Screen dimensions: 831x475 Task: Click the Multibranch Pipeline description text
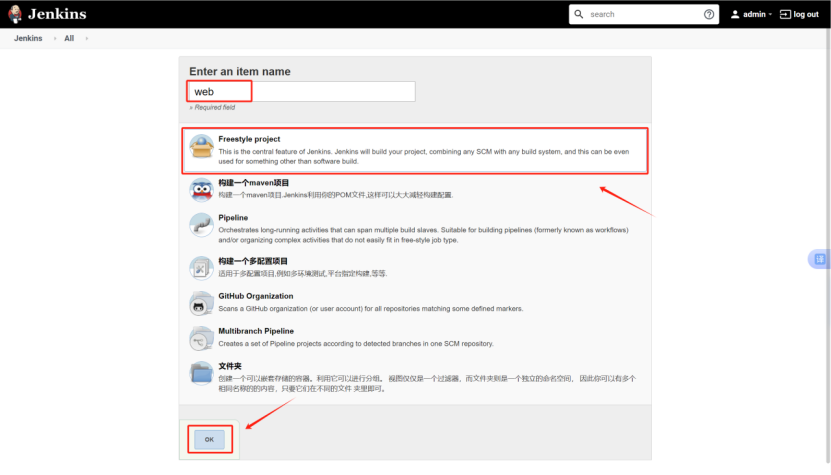point(356,344)
